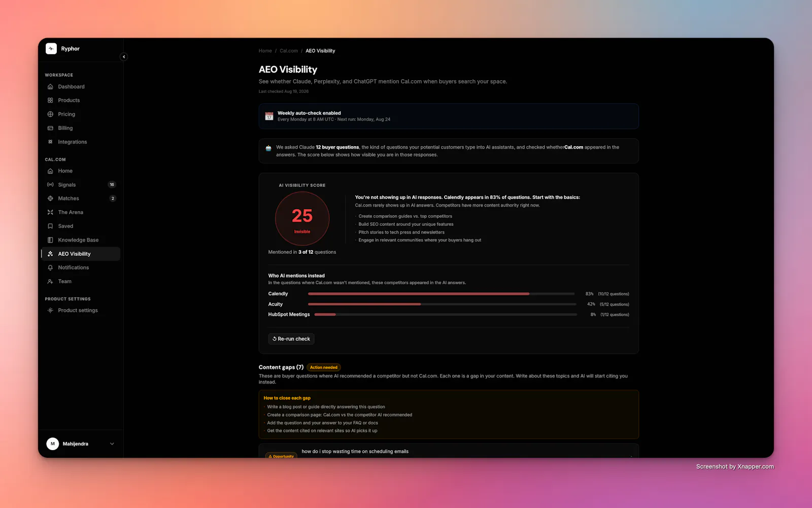Click the 'Who AI mentions instead' heading
This screenshot has height=508, width=812.
296,276
